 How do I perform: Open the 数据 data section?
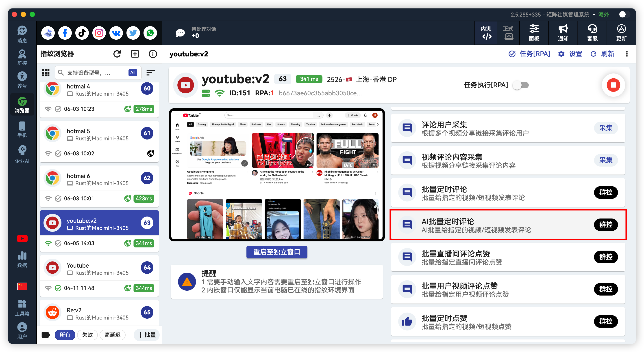(x=22, y=259)
